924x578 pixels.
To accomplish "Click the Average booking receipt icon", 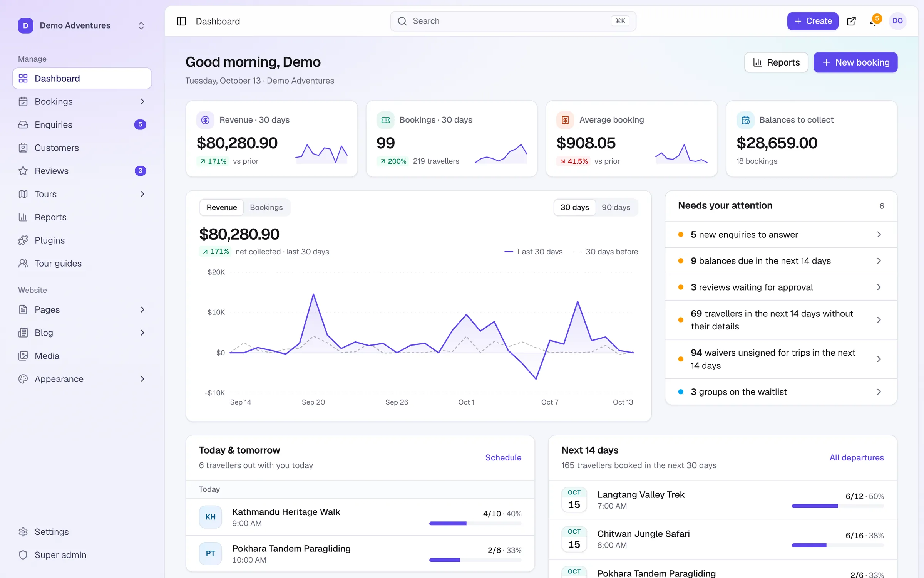I will pos(565,120).
